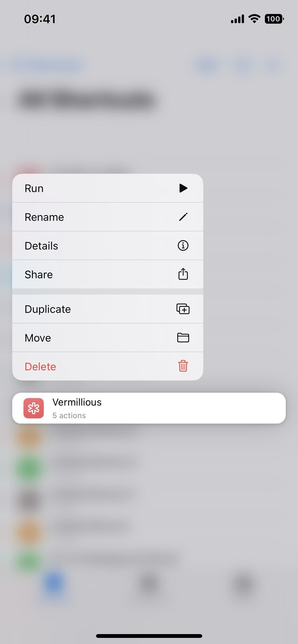Open Details from the context menu
The height and width of the screenshot is (644, 298).
pyautogui.click(x=108, y=246)
